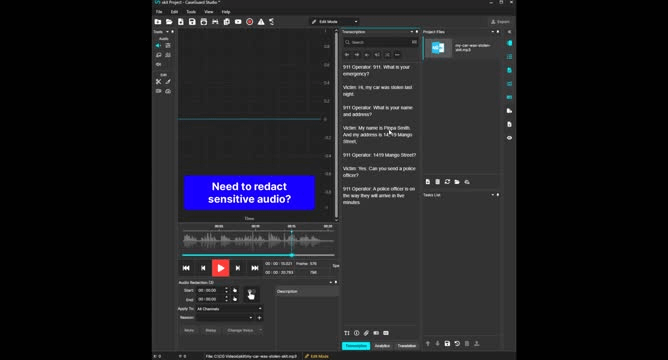Click the share icon in top toolbar
668x360 pixels.
click(271, 22)
